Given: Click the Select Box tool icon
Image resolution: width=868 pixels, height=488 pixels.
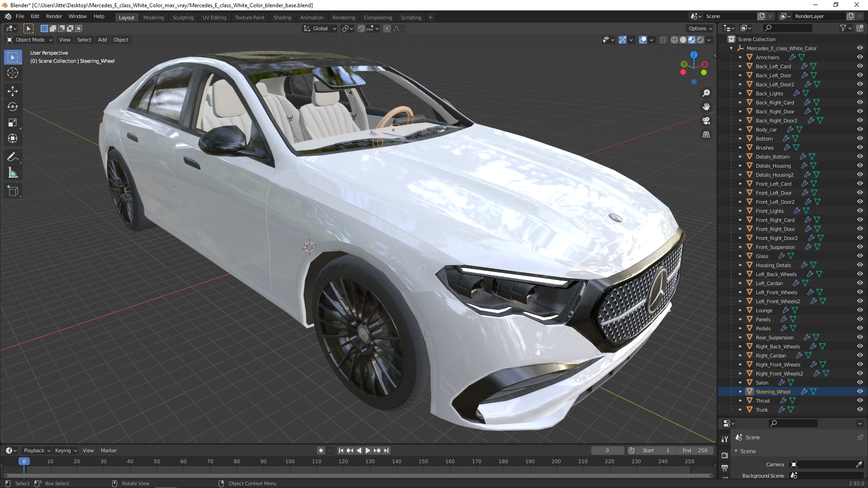Looking at the screenshot, I should coord(13,57).
